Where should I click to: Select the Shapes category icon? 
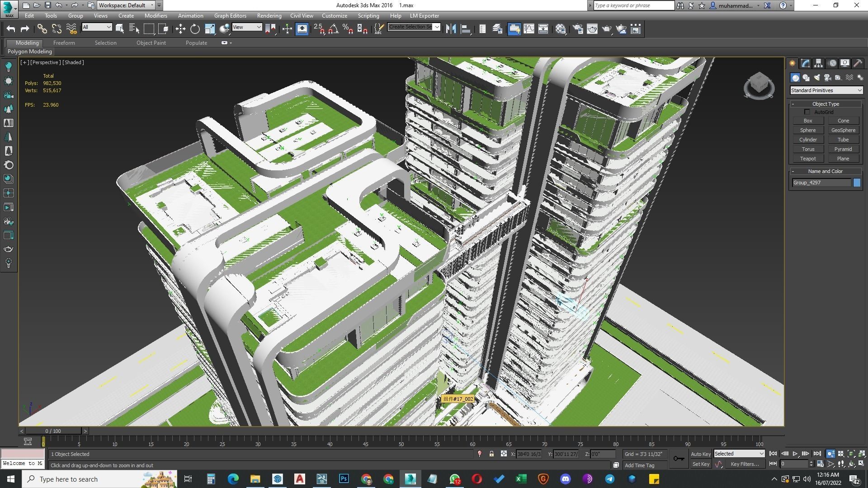click(806, 78)
